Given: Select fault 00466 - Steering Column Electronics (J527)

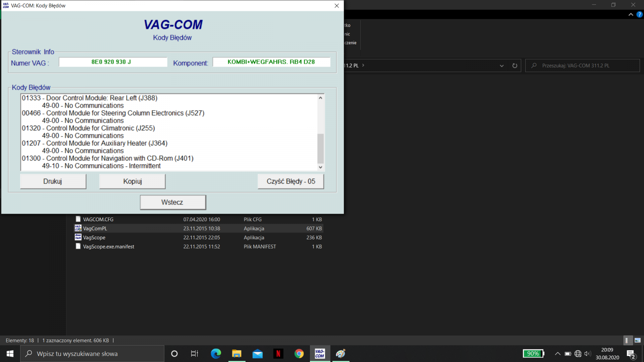Looking at the screenshot, I should point(113,113).
